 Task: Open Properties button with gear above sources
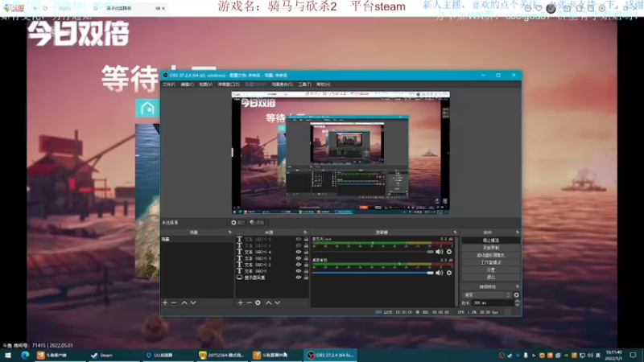click(237, 223)
